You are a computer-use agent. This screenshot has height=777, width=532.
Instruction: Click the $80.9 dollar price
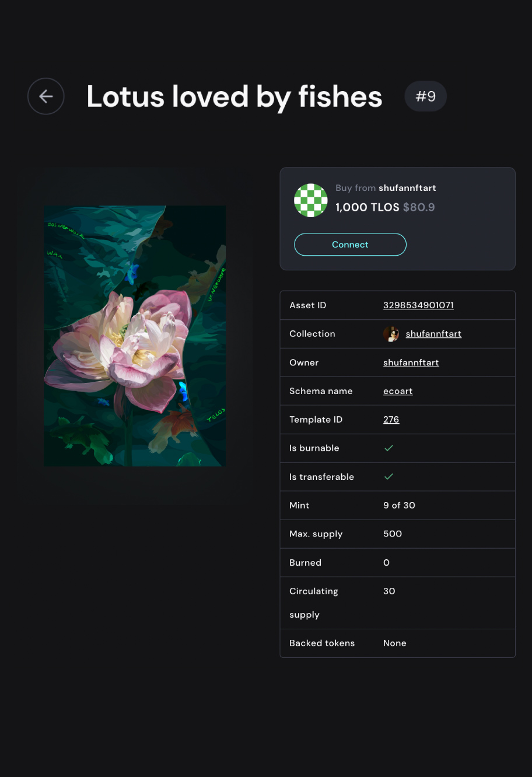(x=419, y=207)
